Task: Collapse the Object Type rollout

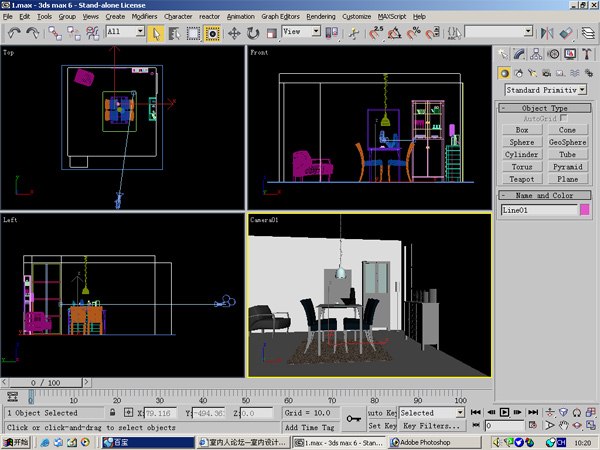Action: [545, 108]
